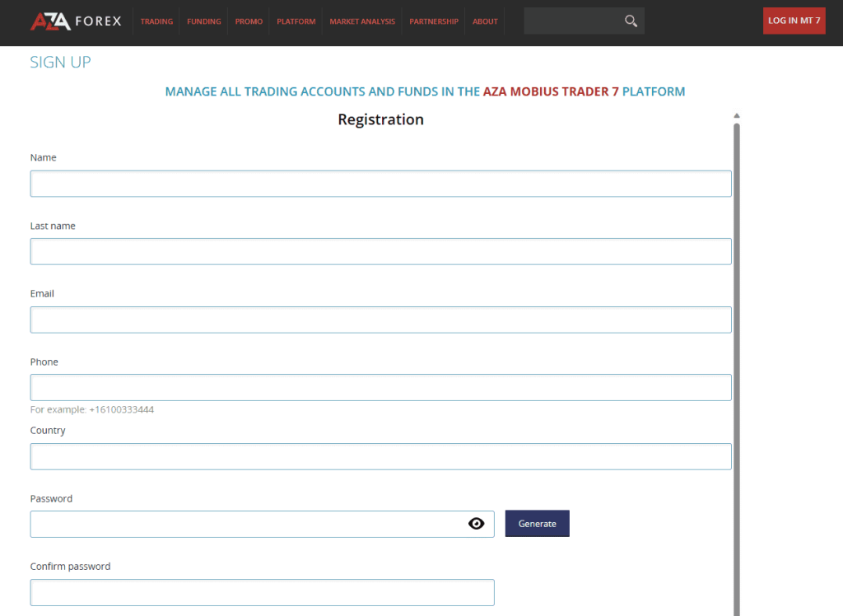Click into the Phone field

[380, 387]
